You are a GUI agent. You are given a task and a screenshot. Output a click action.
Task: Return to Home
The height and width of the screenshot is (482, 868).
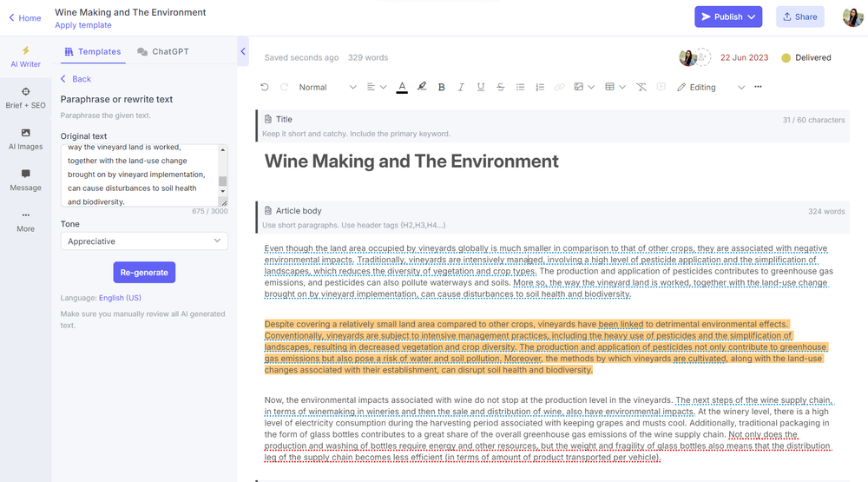[25, 17]
